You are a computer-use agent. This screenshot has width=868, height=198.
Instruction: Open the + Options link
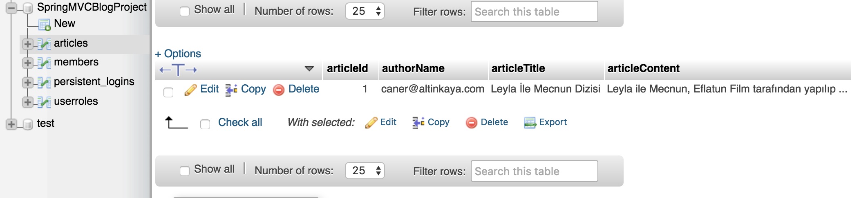click(x=178, y=54)
